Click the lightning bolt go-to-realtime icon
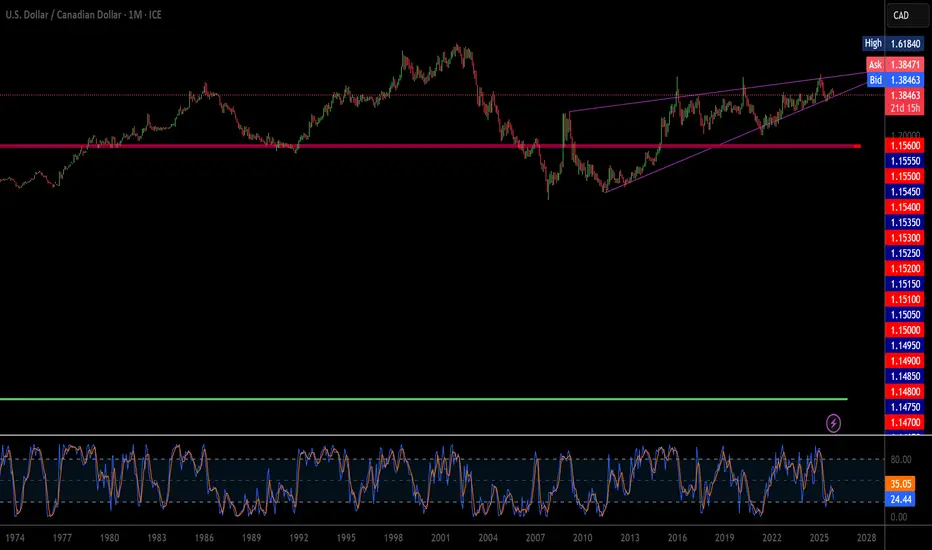The height and width of the screenshot is (550, 932). point(833,423)
